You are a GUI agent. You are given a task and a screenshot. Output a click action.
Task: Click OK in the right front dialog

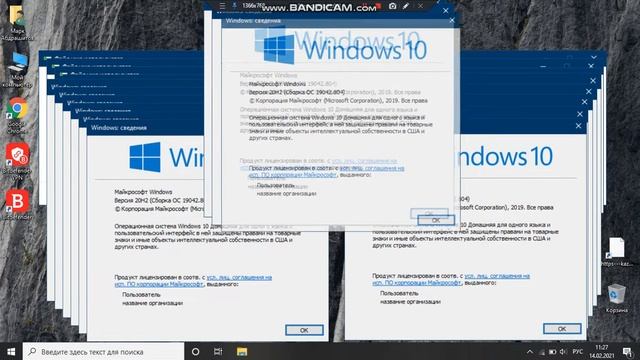coord(562,329)
